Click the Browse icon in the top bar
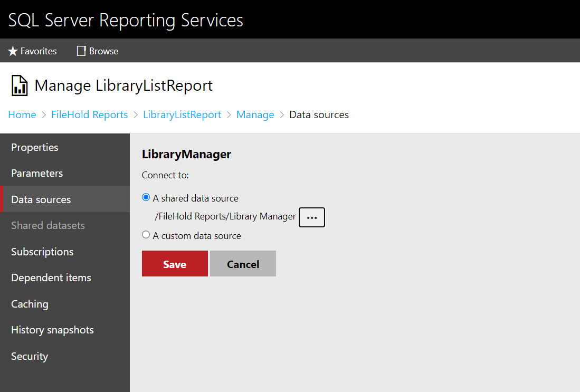This screenshot has width=580, height=392. pos(81,51)
